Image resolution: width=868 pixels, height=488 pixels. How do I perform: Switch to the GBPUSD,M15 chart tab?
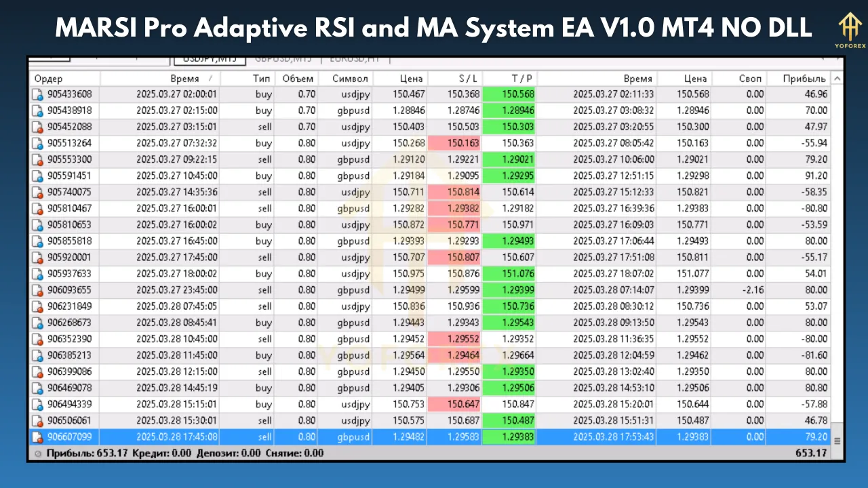coord(282,60)
